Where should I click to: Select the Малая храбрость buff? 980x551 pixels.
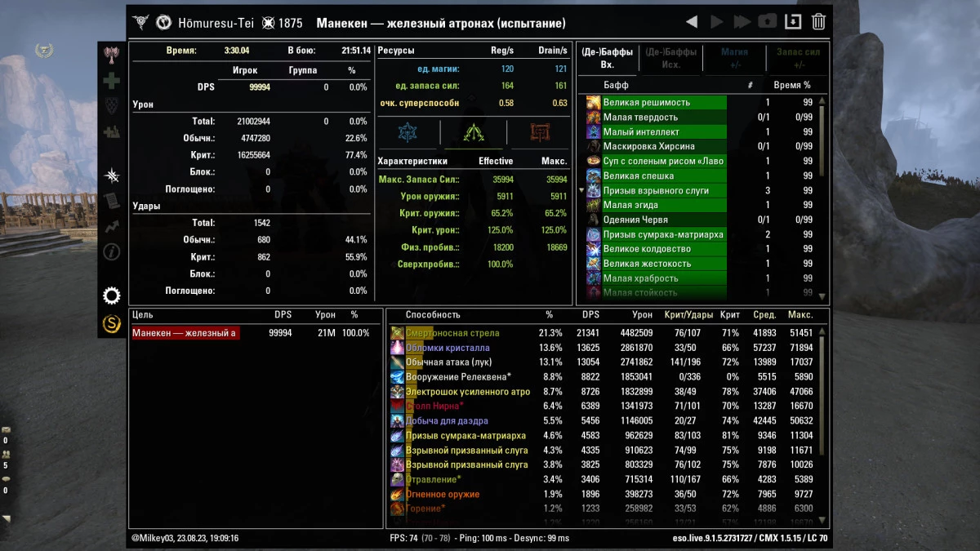point(701,279)
